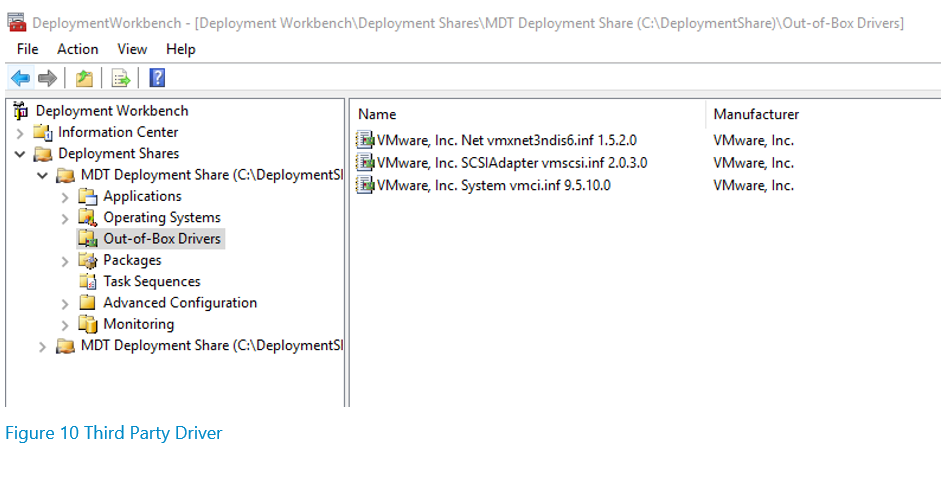Click the Operating Systems node icon
This screenshot has height=489, width=951.
click(x=87, y=218)
